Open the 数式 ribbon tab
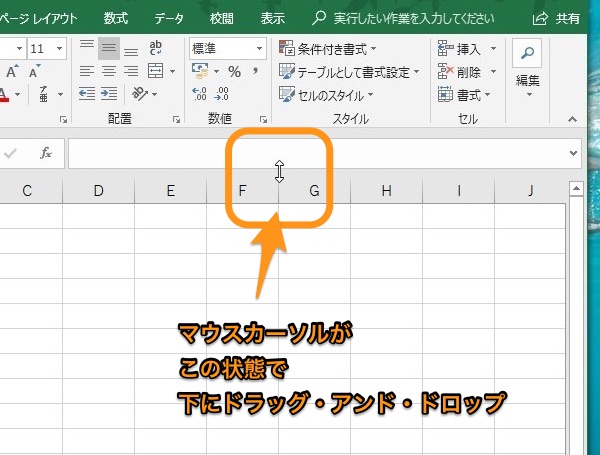Image resolution: width=600 pixels, height=455 pixels. pyautogui.click(x=115, y=17)
